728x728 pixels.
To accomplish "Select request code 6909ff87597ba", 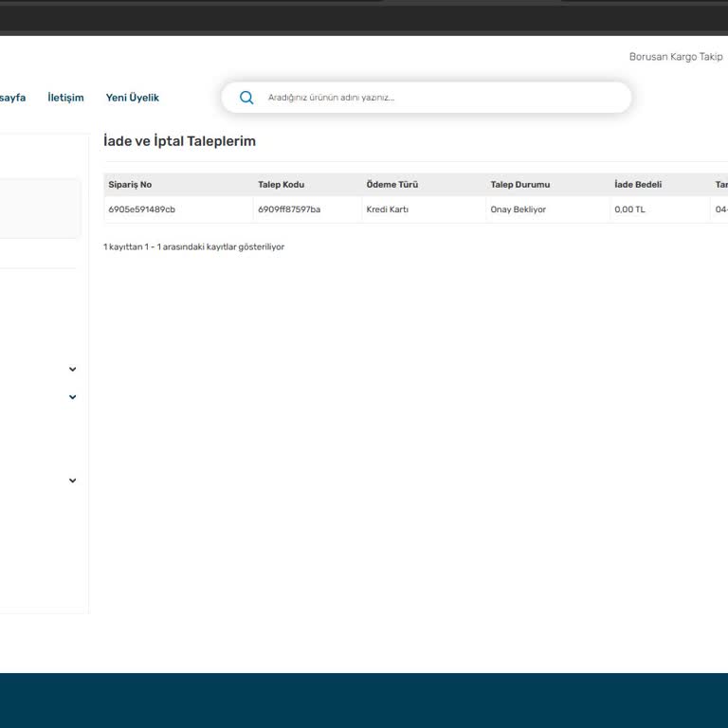I will [289, 209].
